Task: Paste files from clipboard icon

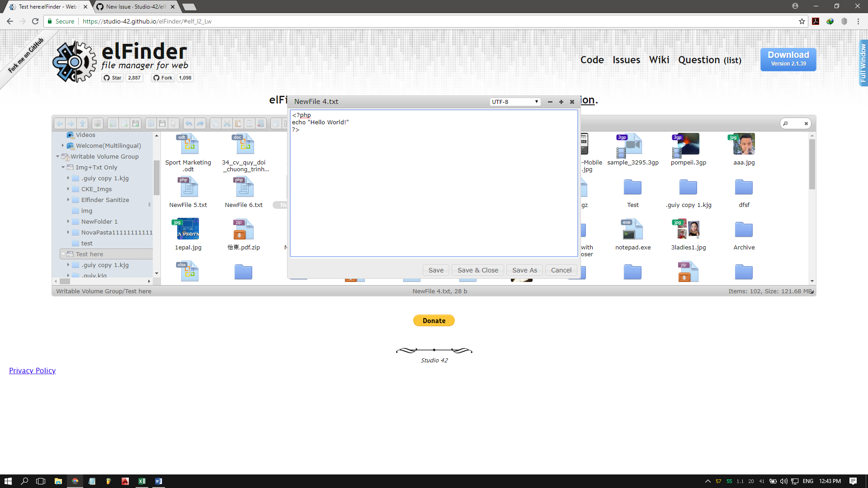Action: 238,123
